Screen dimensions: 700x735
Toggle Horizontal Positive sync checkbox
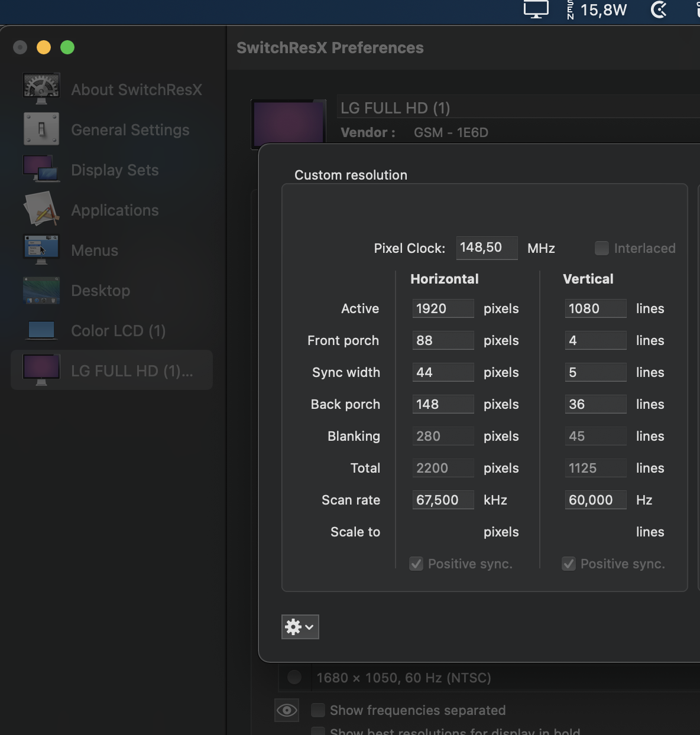pyautogui.click(x=416, y=564)
